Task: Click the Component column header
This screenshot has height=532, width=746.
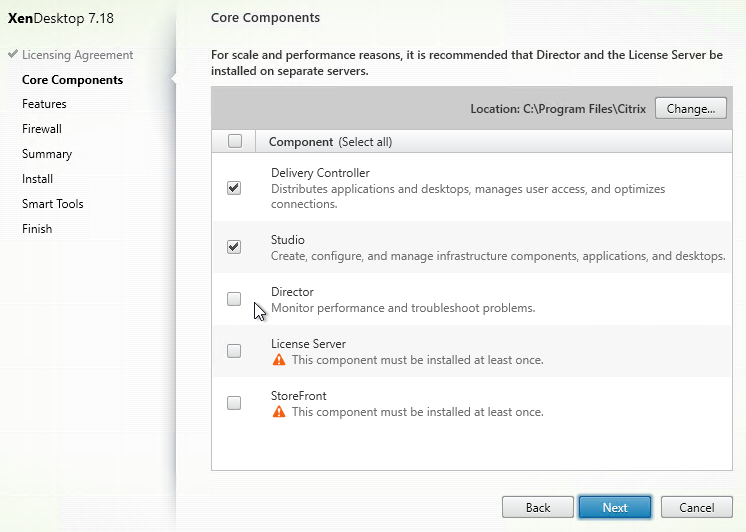Action: 301,142
